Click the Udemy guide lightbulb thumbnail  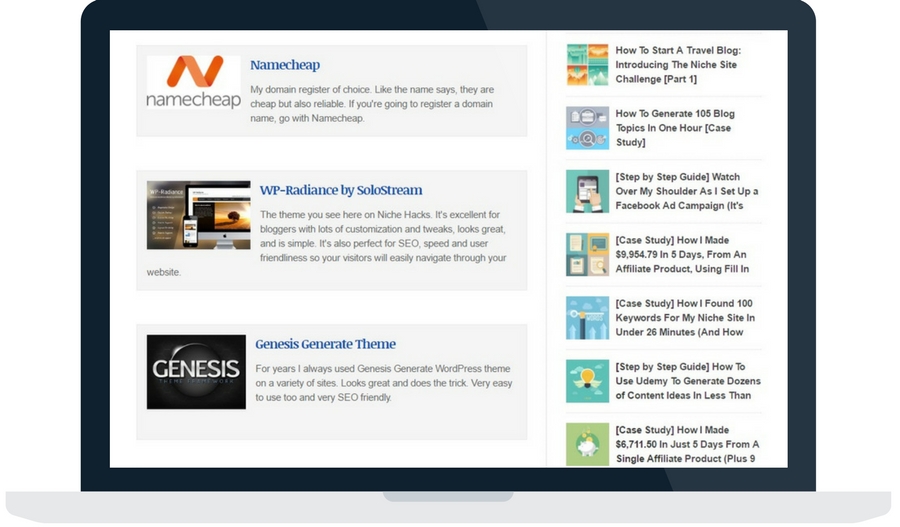click(x=587, y=381)
